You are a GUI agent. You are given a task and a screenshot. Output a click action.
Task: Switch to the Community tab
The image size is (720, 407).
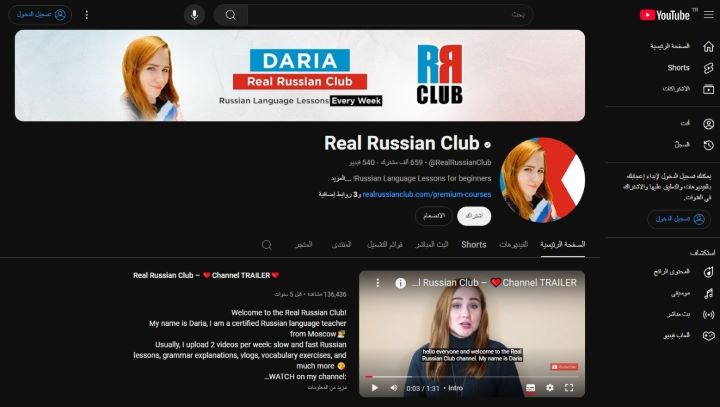pyautogui.click(x=341, y=244)
